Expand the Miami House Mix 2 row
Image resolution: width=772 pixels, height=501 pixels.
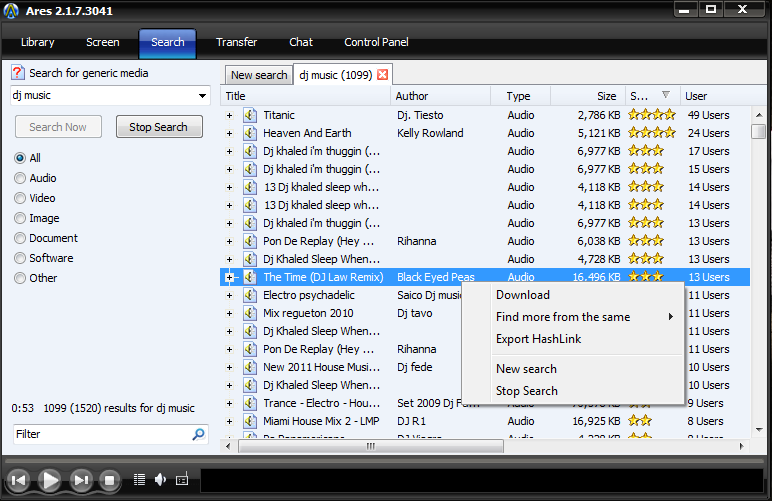229,422
